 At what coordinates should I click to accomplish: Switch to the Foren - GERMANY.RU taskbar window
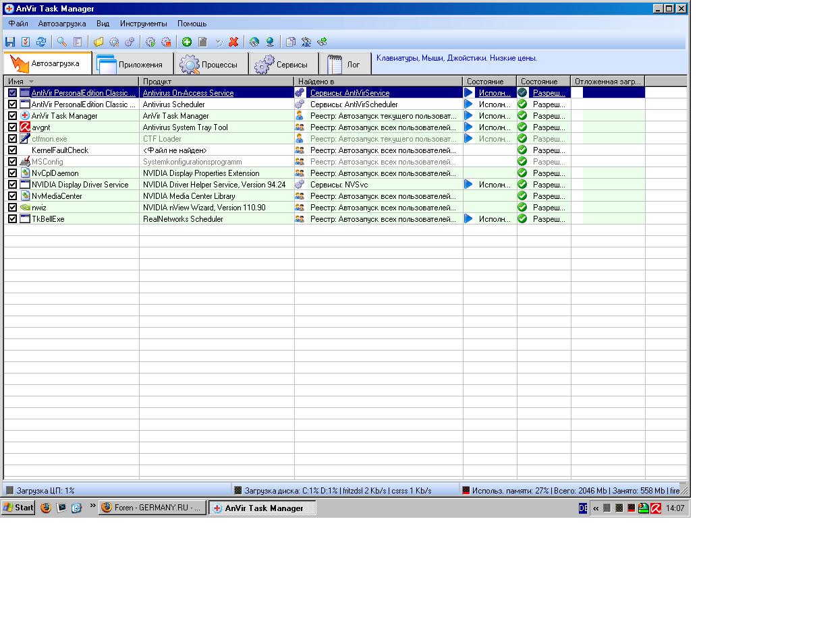click(x=152, y=508)
